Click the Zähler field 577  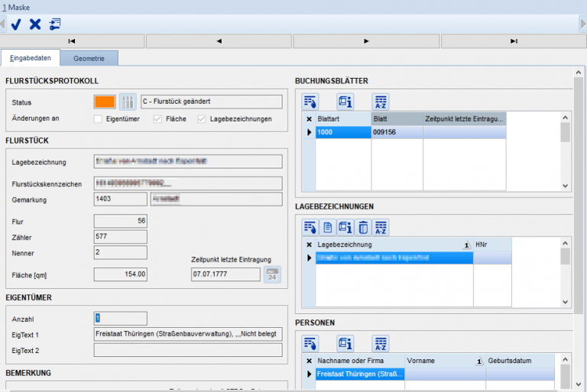pos(121,237)
